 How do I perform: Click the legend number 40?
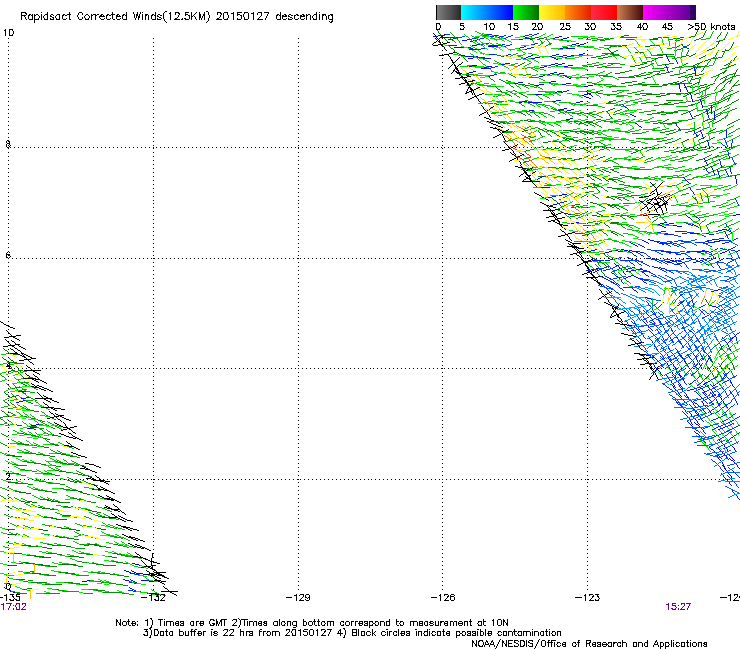tap(642, 27)
